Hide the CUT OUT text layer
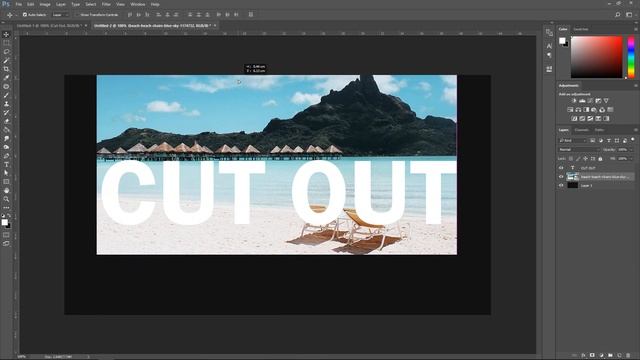The height and width of the screenshot is (360, 640). pos(561,168)
